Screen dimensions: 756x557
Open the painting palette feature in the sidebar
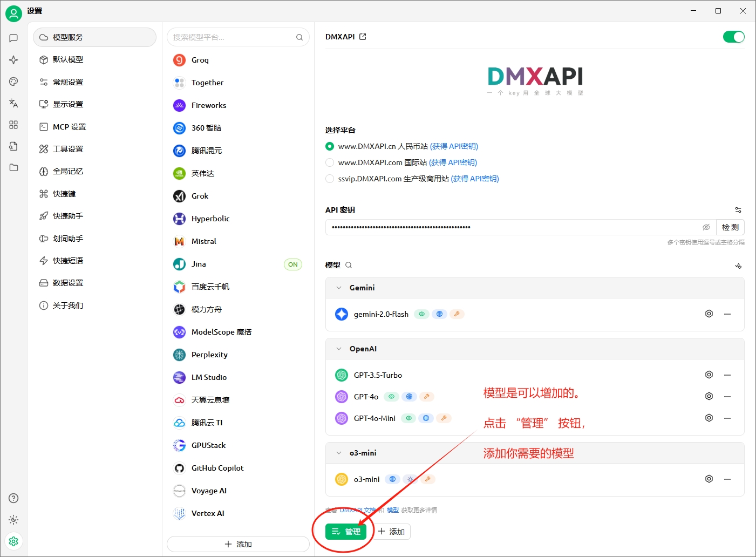point(13,81)
